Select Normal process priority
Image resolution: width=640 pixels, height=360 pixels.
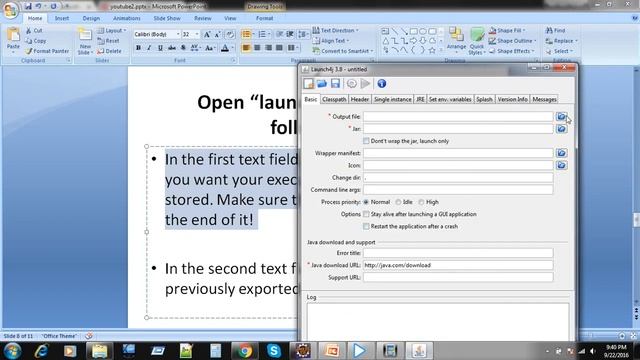click(366, 202)
